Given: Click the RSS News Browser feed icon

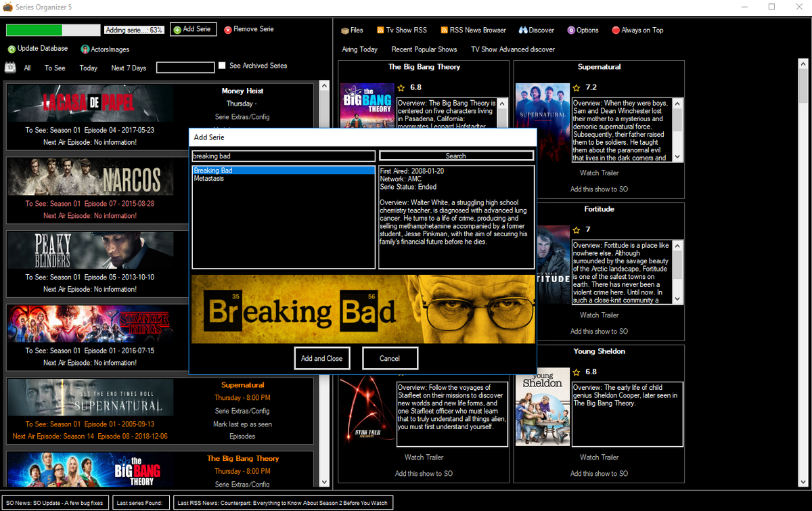Looking at the screenshot, I should pos(444,30).
